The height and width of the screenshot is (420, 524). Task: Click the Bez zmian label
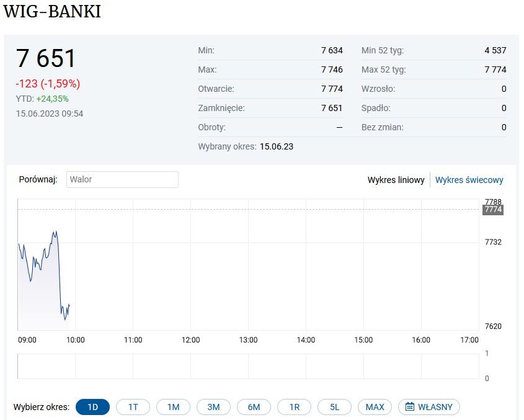[383, 127]
